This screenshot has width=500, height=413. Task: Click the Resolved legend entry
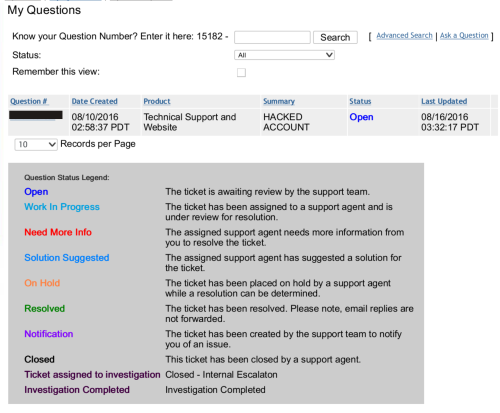pyautogui.click(x=44, y=309)
